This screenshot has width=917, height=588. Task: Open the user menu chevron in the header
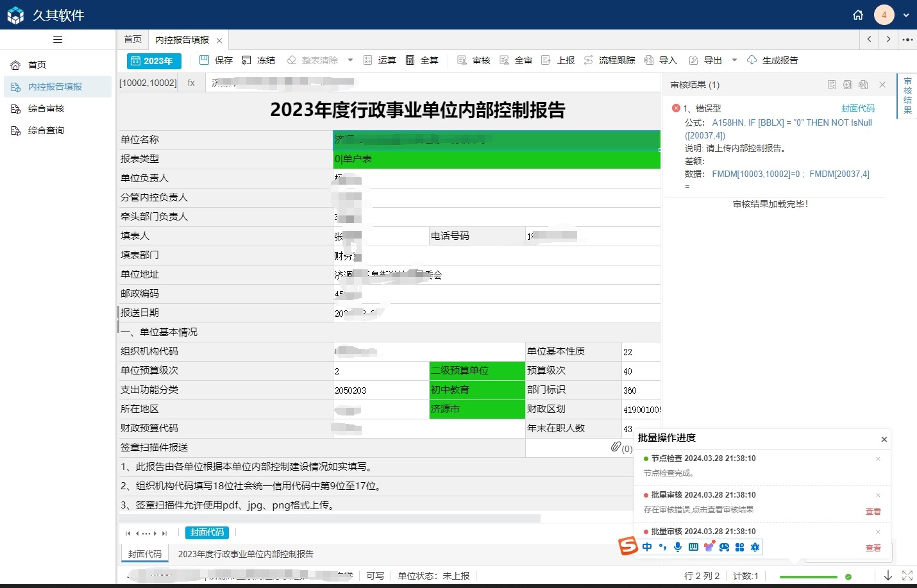pos(906,15)
